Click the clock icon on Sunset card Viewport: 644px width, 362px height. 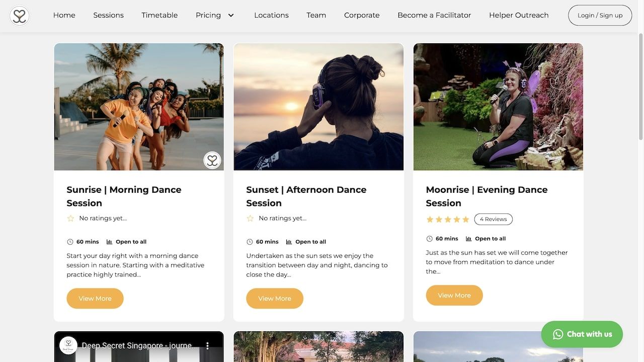click(x=250, y=242)
